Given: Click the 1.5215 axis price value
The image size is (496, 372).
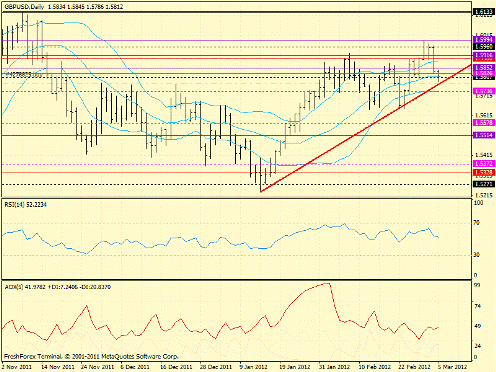Looking at the screenshot, I should coord(483,195).
